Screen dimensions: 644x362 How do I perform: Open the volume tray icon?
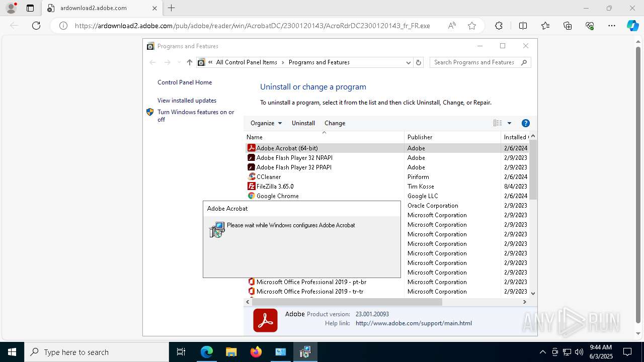pos(579,352)
